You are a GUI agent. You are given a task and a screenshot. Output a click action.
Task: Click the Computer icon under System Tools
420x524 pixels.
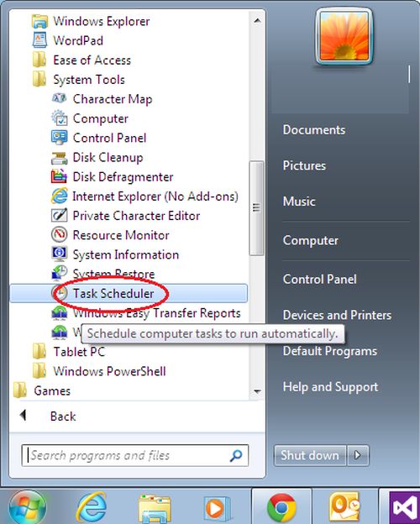pyautogui.click(x=59, y=118)
